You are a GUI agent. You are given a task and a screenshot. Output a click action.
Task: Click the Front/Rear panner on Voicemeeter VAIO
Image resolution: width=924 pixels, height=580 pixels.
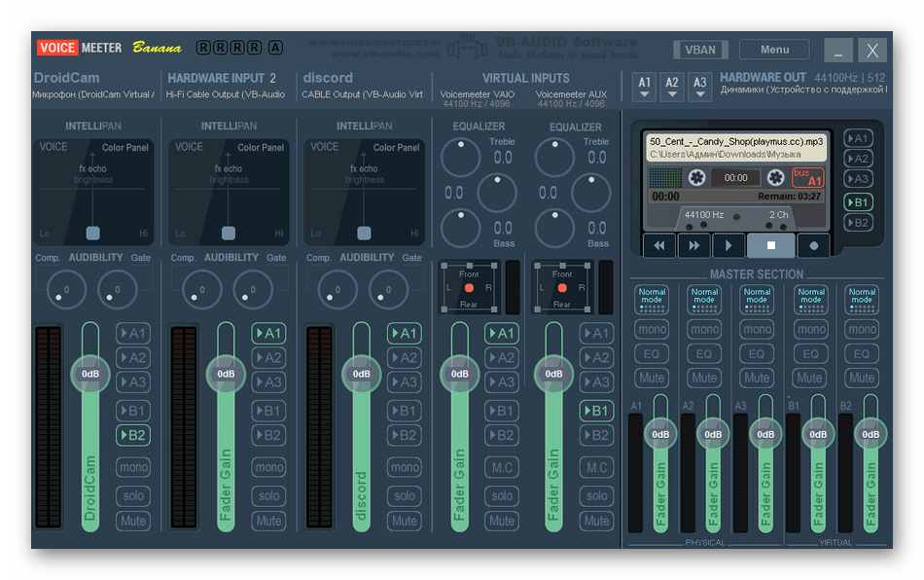[469, 288]
